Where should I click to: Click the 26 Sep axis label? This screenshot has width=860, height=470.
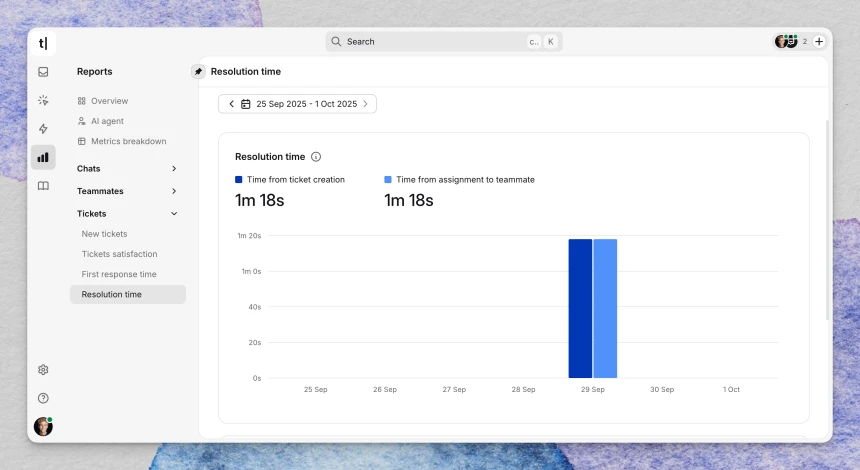point(385,389)
